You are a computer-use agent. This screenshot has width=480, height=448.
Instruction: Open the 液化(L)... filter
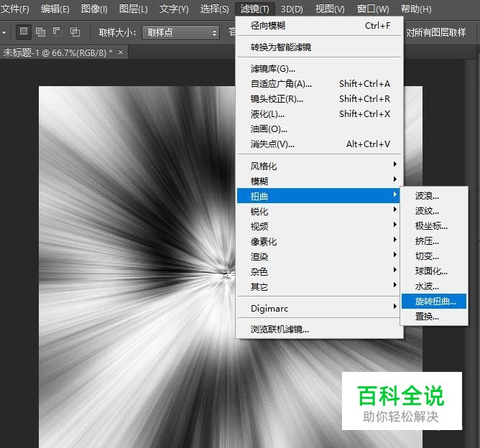coord(319,114)
